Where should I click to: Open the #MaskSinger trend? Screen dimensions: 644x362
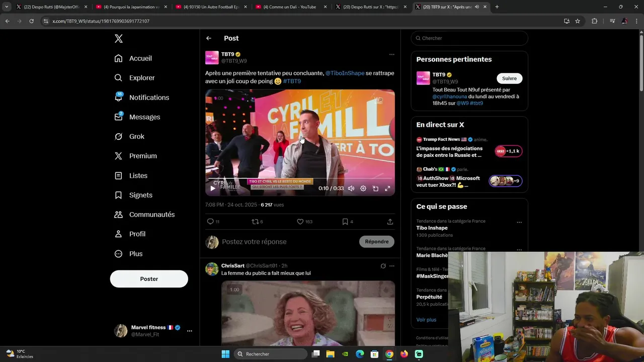click(x=432, y=276)
